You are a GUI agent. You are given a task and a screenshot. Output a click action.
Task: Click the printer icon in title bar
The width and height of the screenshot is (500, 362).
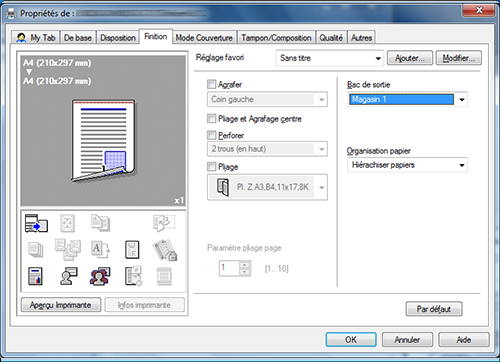(x=11, y=14)
